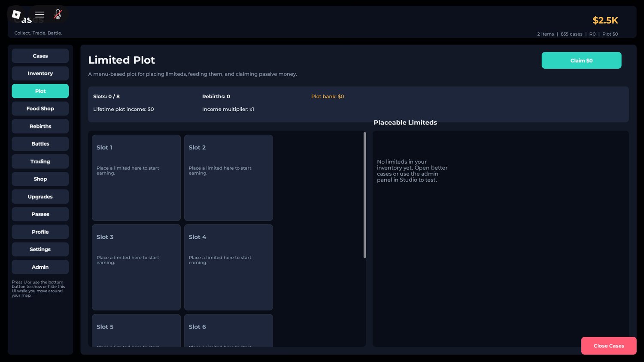Choose the Slot 3 card

(x=136, y=268)
